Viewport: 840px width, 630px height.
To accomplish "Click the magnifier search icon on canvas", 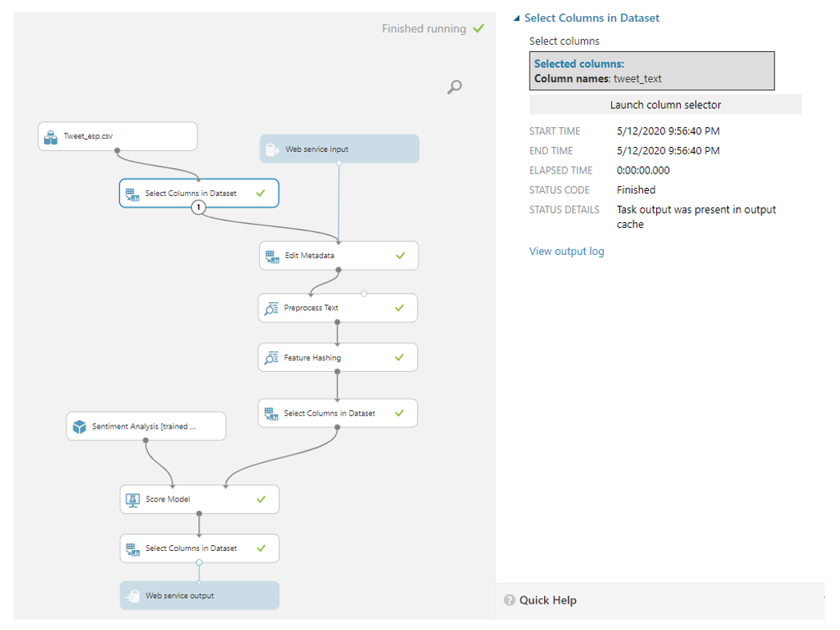I will coord(454,87).
